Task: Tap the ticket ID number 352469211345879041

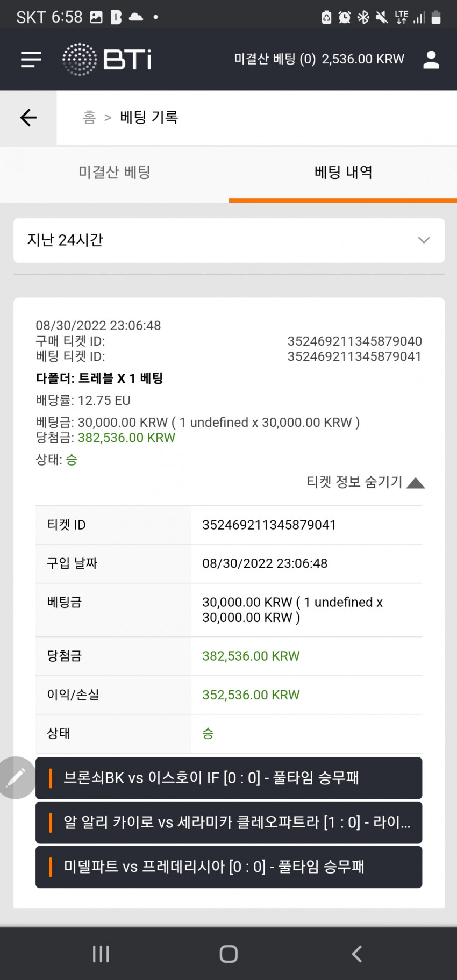Action: (269, 525)
